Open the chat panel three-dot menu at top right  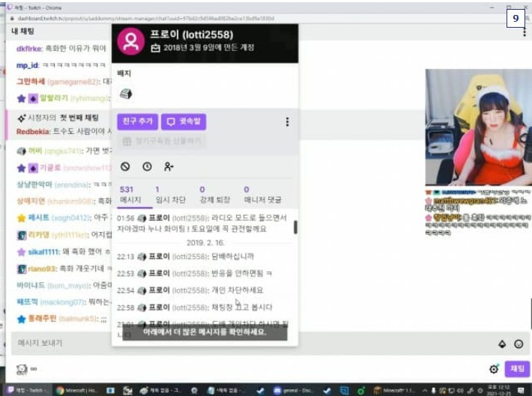click(x=525, y=32)
